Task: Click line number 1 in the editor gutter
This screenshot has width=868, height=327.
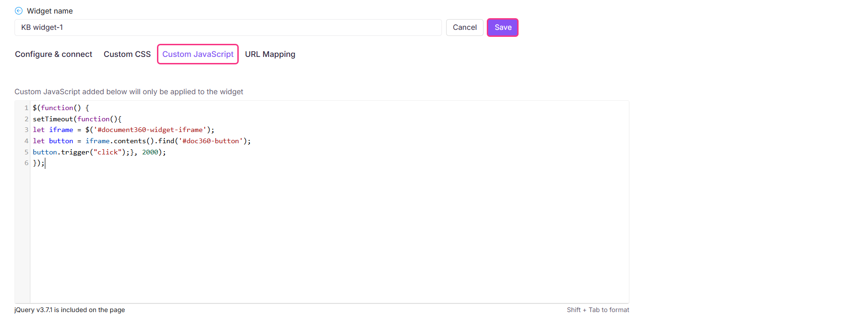Action: [26, 108]
